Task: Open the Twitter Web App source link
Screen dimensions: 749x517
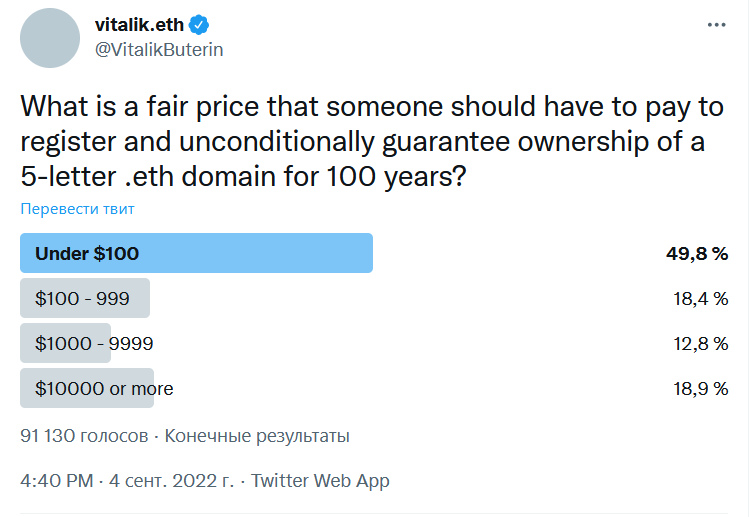Action: pos(320,481)
